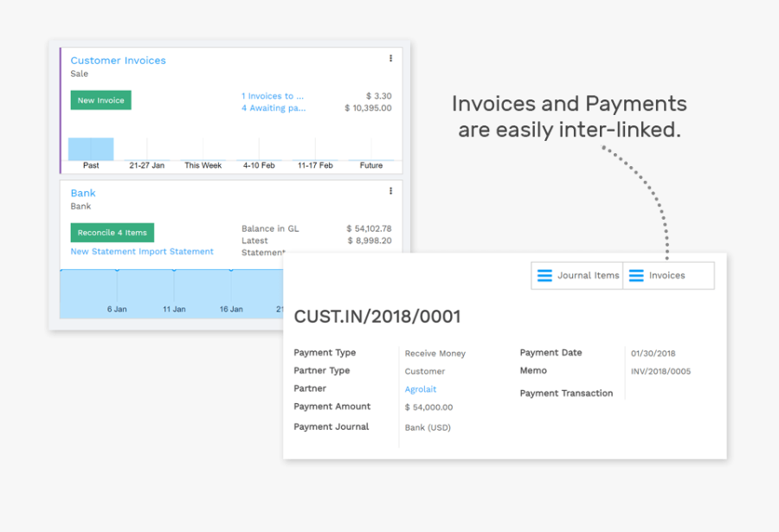Click the Invoices smart button icon
The image size is (779, 532).
pyautogui.click(x=636, y=276)
